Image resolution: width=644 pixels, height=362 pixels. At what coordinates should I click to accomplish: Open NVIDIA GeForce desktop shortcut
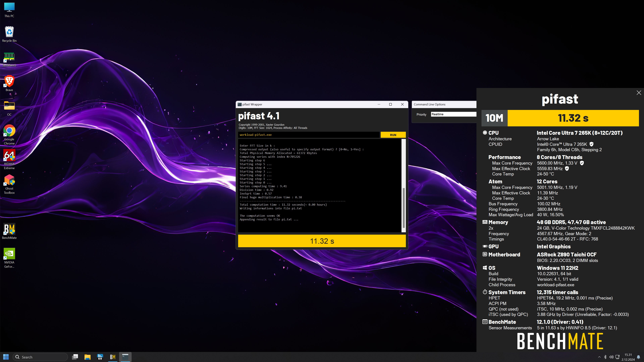[x=9, y=258]
